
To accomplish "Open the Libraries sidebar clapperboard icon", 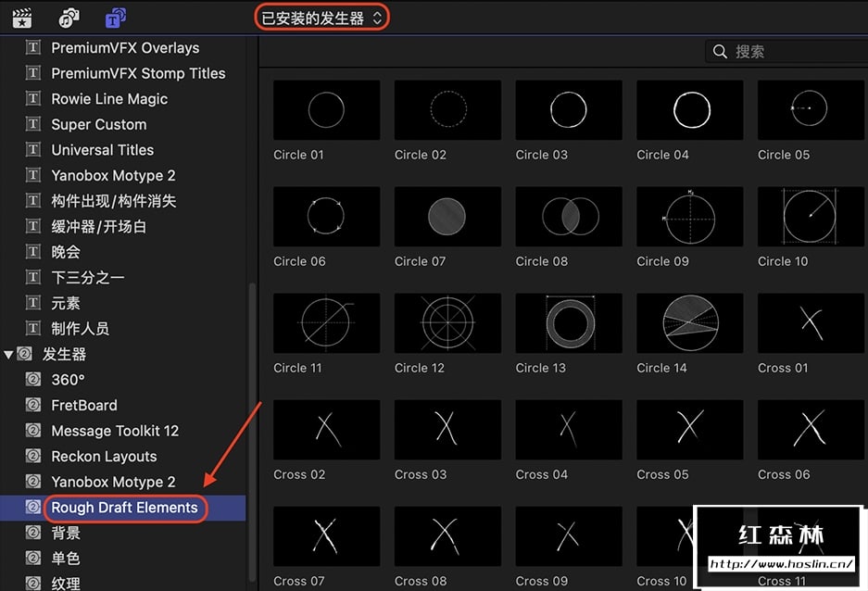I will [22, 18].
